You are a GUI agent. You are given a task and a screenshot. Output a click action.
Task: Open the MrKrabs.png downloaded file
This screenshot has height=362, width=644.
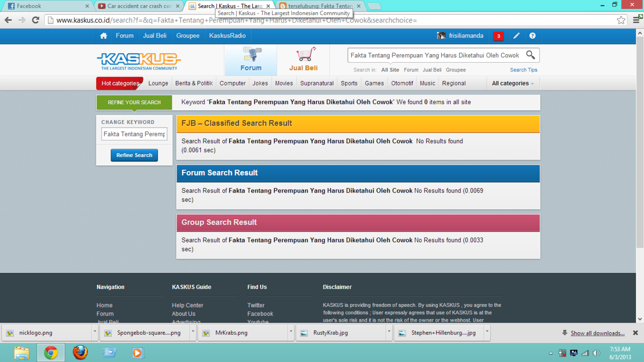[244, 332]
